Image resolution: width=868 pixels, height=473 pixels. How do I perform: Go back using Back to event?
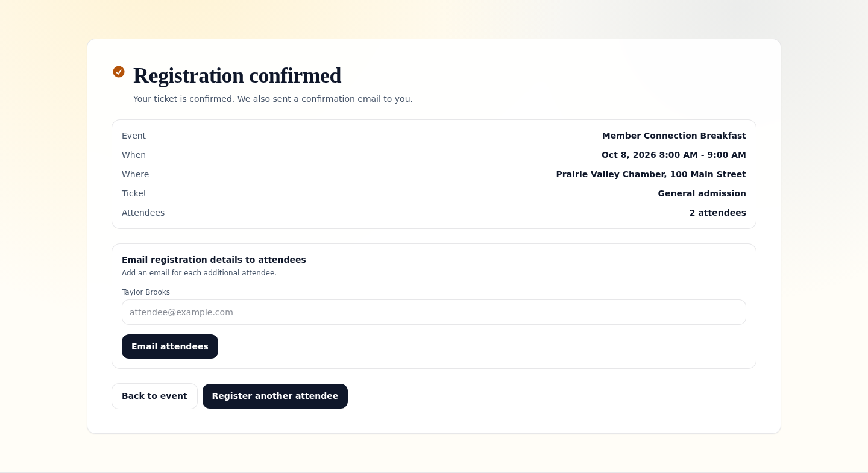click(x=154, y=396)
